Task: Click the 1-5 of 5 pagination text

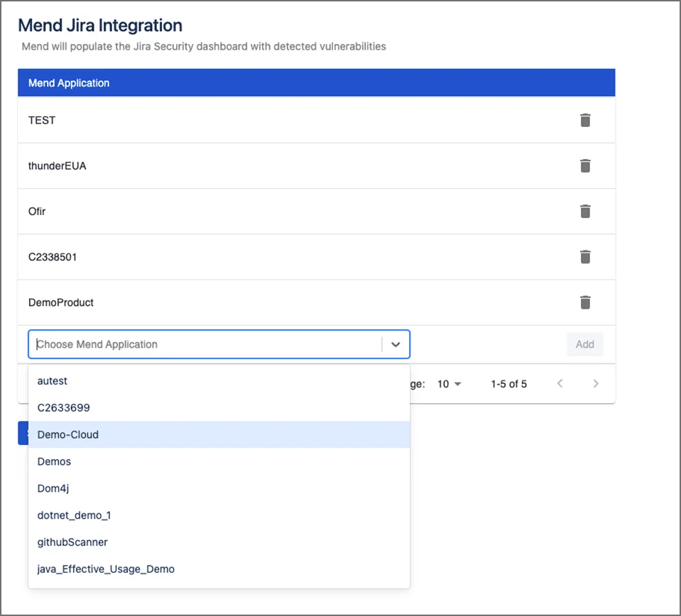Action: [x=508, y=384]
